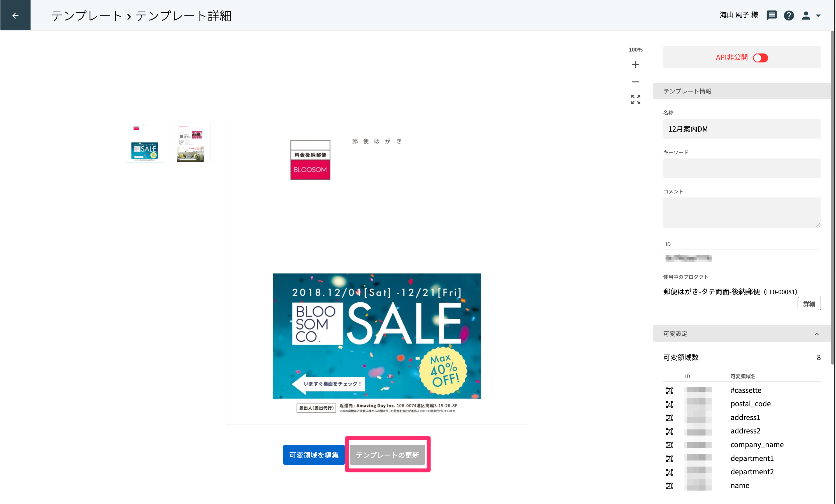836x504 pixels.
Task: Click text-area icon for address1 row
Action: pos(669,417)
